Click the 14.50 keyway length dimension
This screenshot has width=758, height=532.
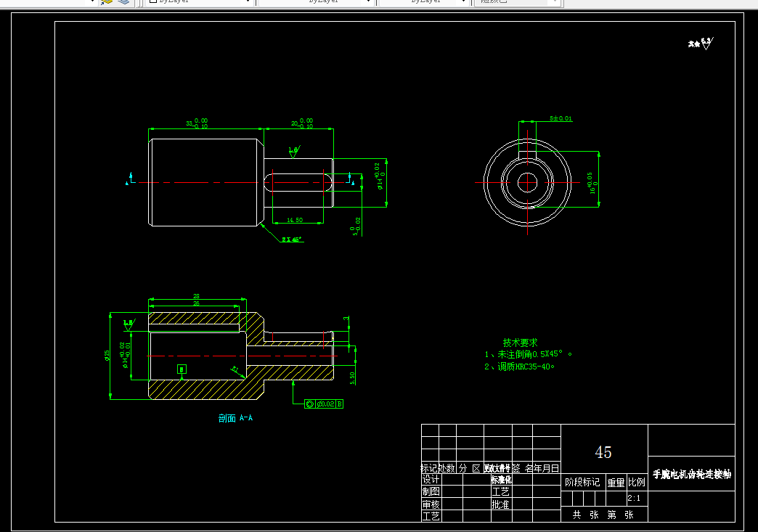click(x=295, y=220)
